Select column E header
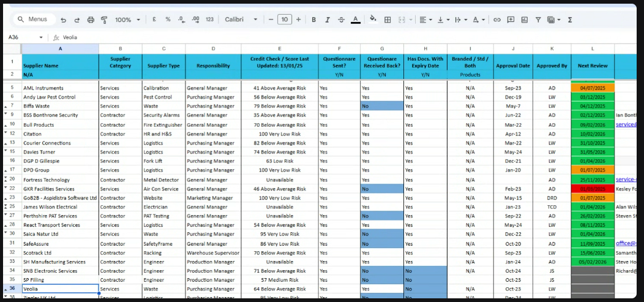This screenshot has width=644, height=302. [280, 48]
